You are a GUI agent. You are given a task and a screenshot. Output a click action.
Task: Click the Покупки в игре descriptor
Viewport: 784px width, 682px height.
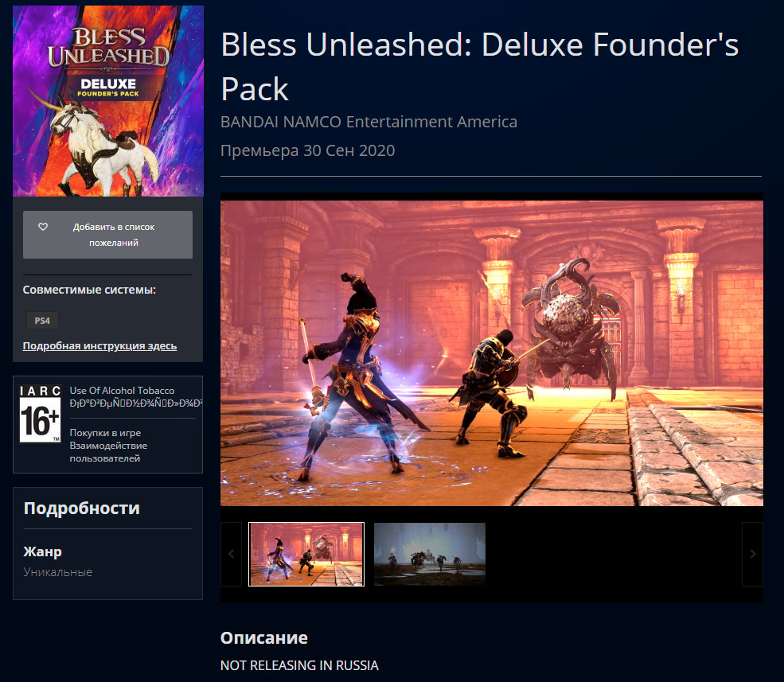coord(105,432)
